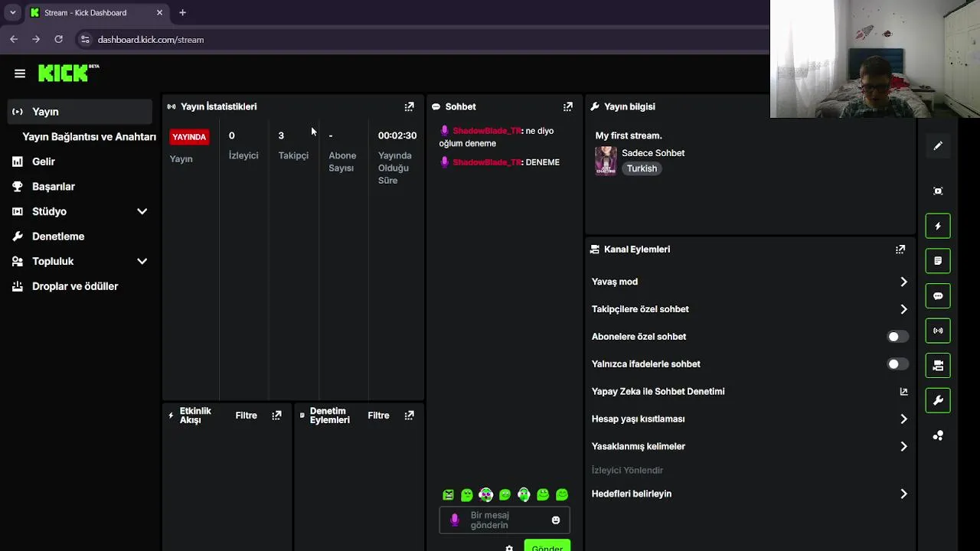Viewport: 980px width, 551px height.
Task: Select Yayın in the sidebar
Action: pyautogui.click(x=80, y=112)
